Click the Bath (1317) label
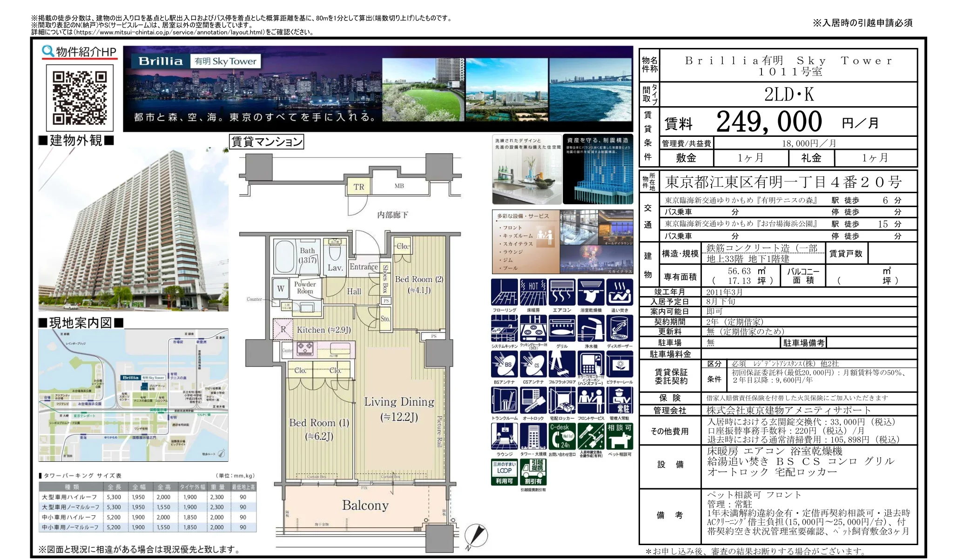 307,255
